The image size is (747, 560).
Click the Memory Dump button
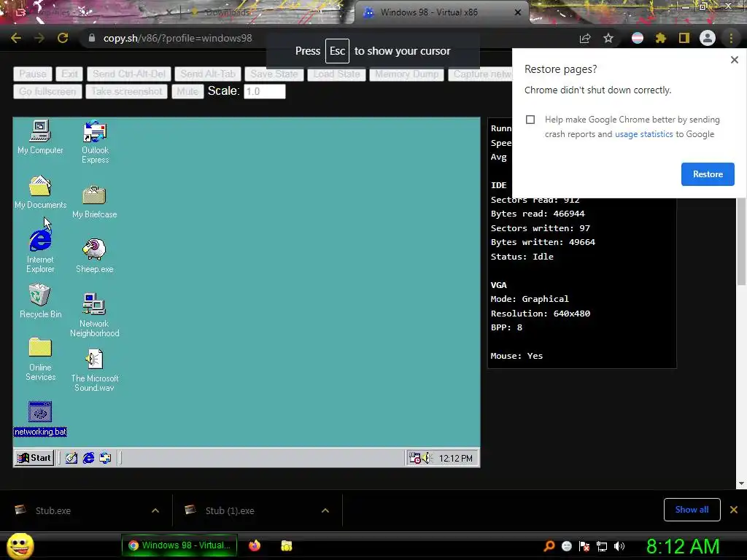point(406,74)
